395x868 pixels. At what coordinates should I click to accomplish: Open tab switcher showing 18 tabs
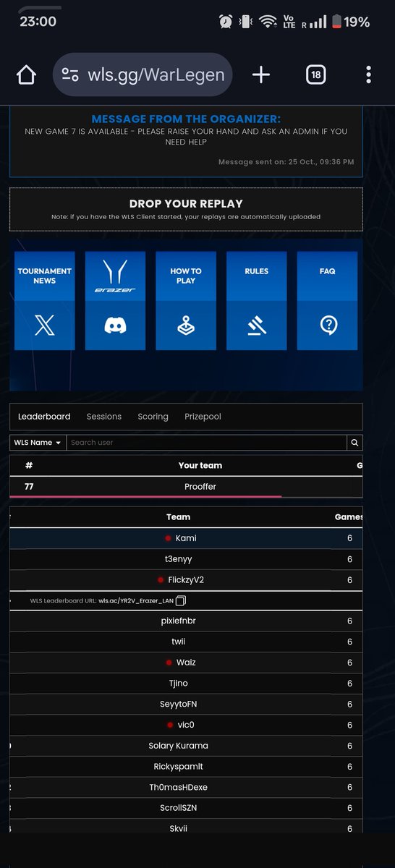(315, 75)
